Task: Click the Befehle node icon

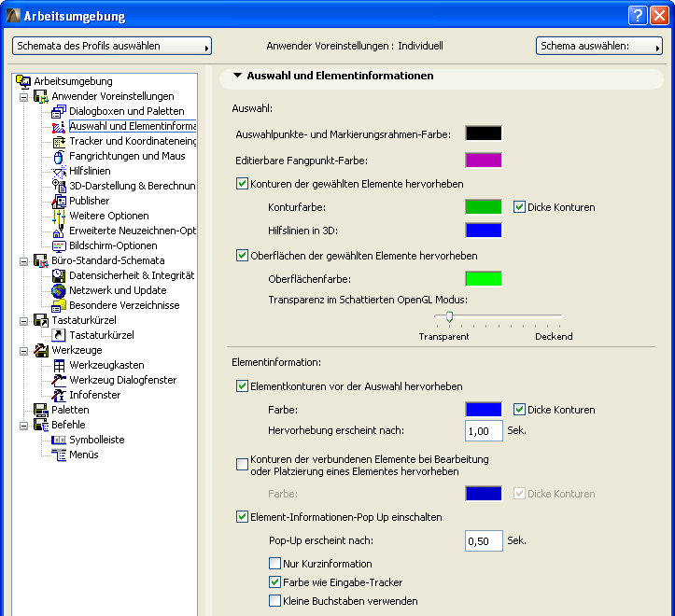Action: click(41, 425)
